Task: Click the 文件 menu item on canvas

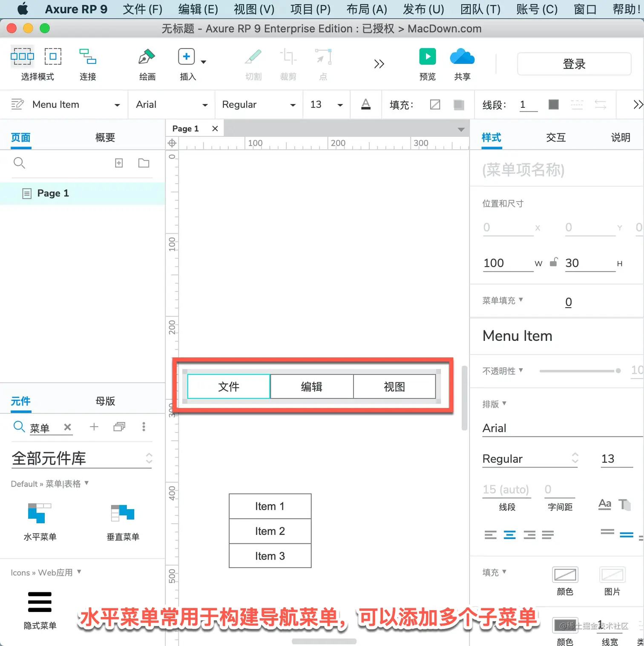Action: coord(229,386)
